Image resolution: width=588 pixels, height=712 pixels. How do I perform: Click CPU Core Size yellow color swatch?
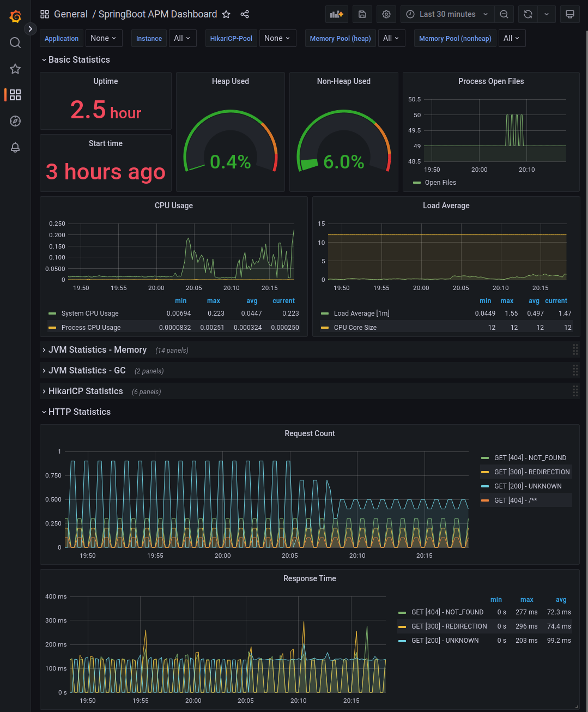tap(325, 328)
